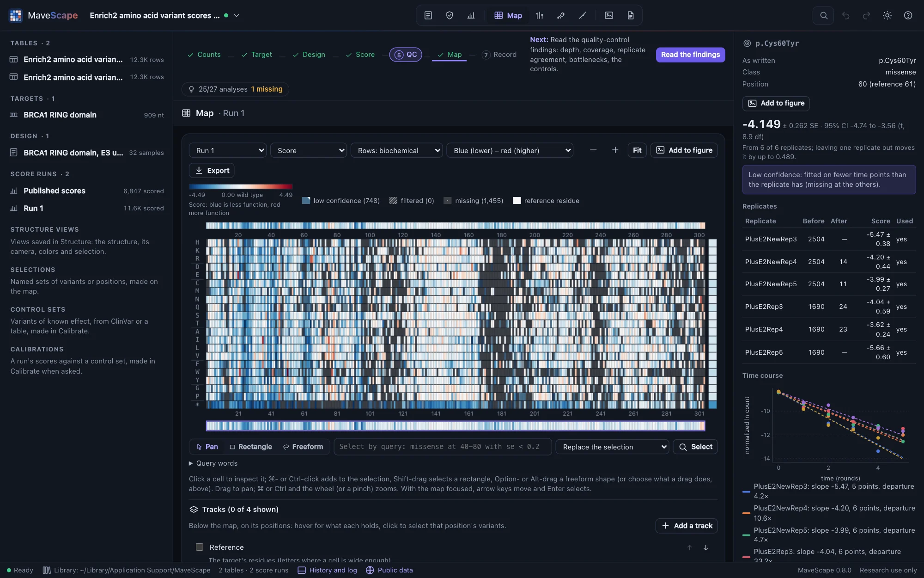This screenshot has height=578, width=924.
Task: Open the help question mark icon
Action: tap(908, 15)
